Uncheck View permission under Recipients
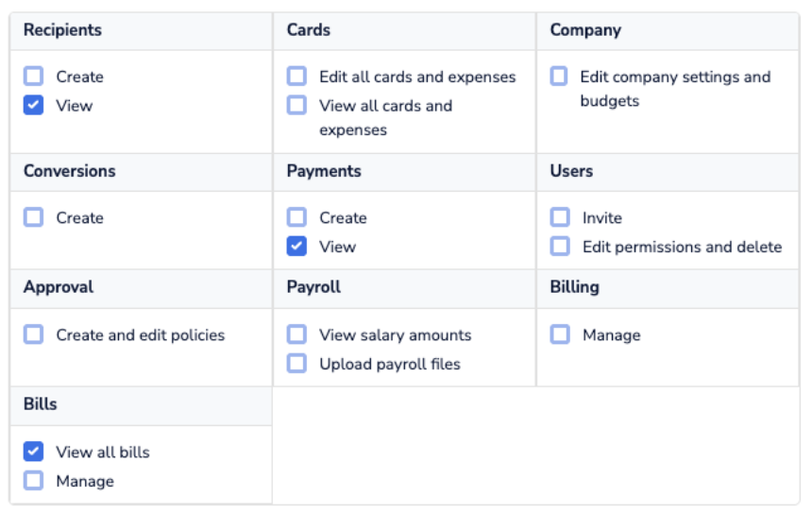 (34, 106)
